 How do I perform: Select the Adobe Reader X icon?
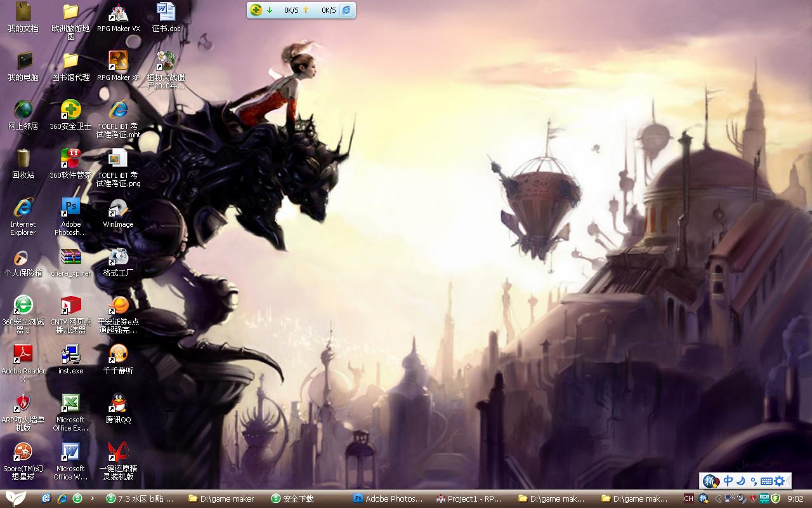click(23, 363)
